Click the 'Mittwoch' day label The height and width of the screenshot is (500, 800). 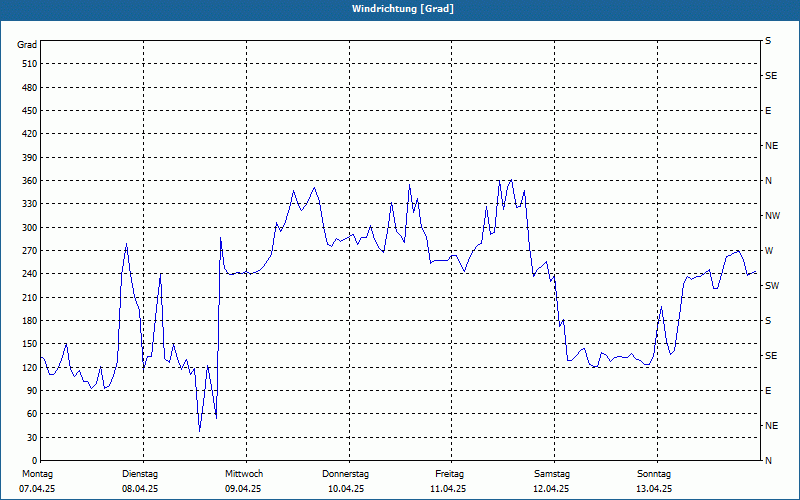(x=244, y=474)
